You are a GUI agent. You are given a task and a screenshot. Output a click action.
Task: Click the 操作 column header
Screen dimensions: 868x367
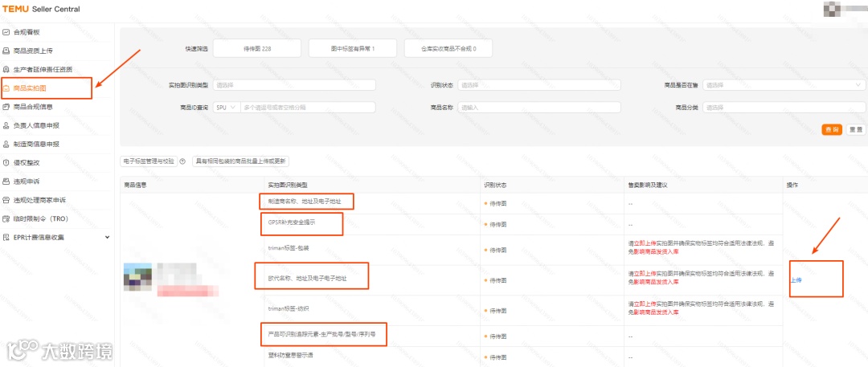(x=792, y=185)
